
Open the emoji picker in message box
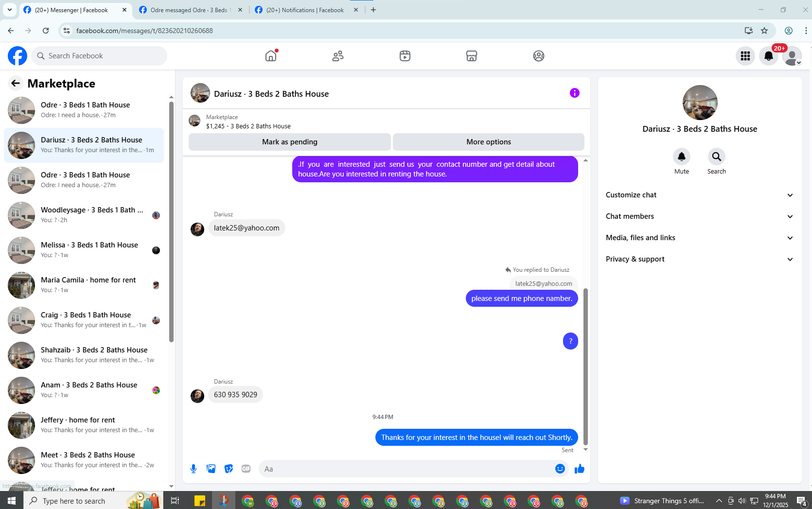tap(560, 469)
